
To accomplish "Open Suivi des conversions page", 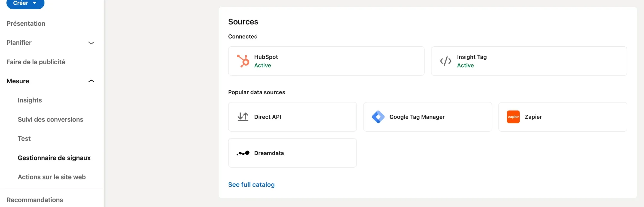I will [x=50, y=120].
